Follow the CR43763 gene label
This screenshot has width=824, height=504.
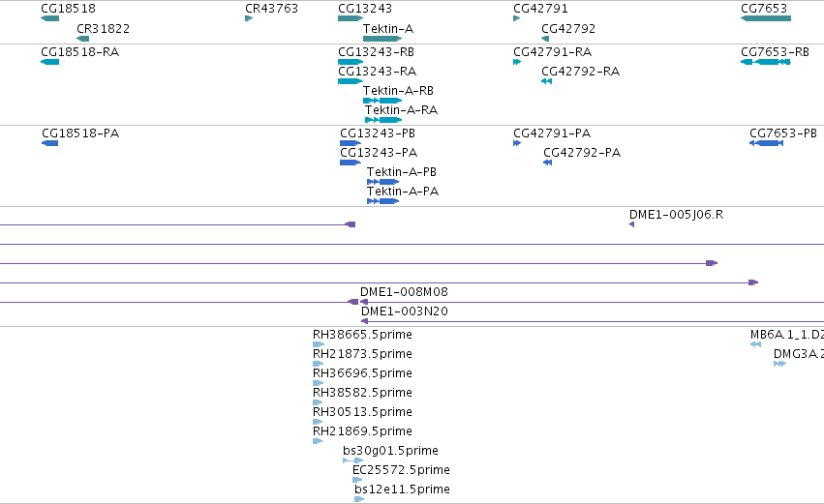click(x=272, y=9)
